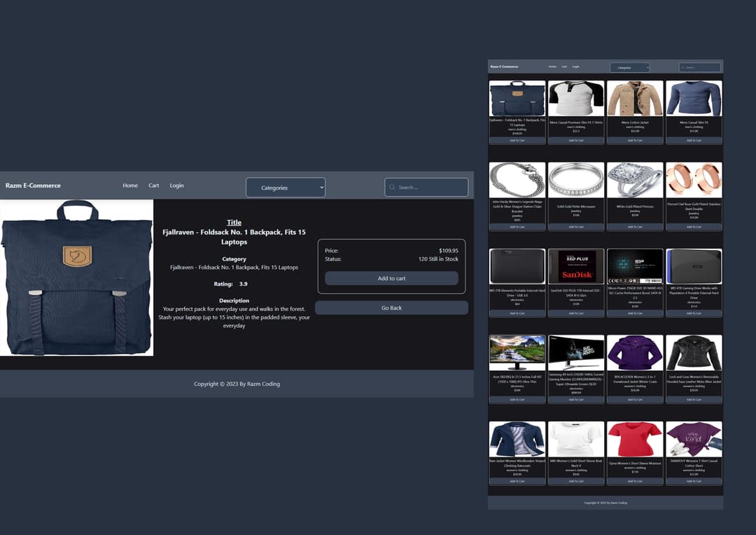Go to Home in product detail navbar
Viewport: 756px width, 535px height.
(x=130, y=186)
